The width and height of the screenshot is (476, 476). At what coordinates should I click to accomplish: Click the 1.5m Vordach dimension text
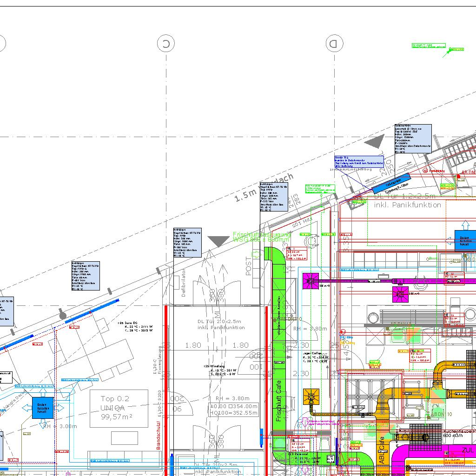click(x=264, y=187)
